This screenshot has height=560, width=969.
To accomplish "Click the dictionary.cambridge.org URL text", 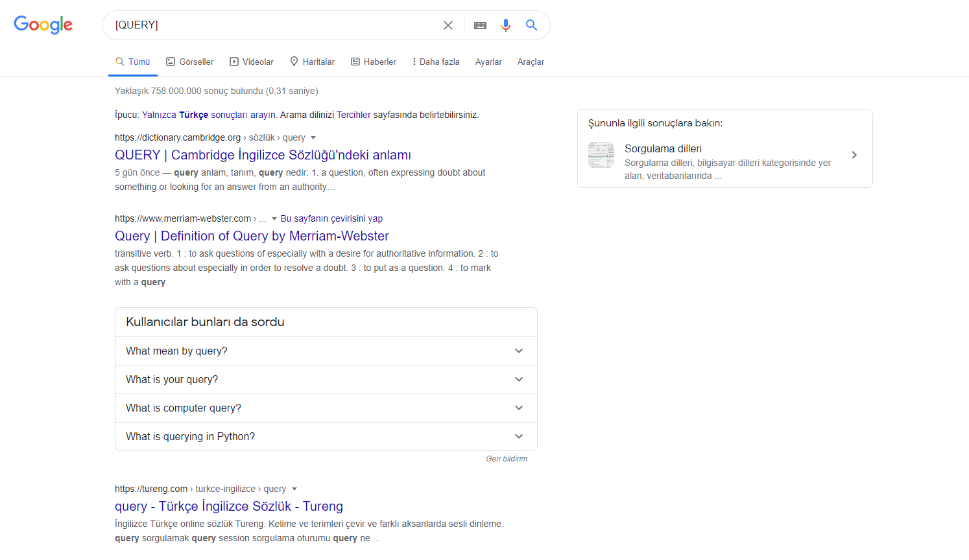I will (178, 137).
